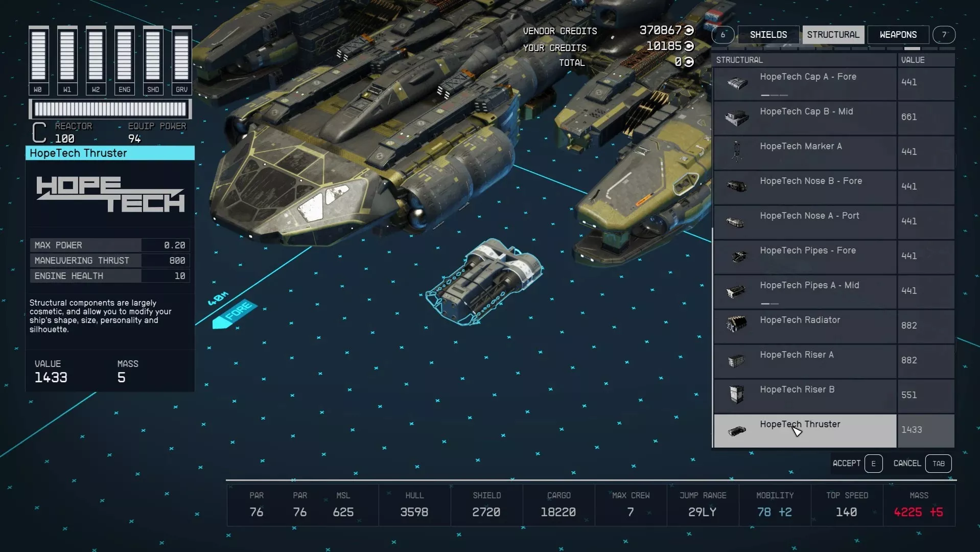Select HopeTech Pipes - Fore row
The width and height of the screenshot is (980, 552).
pyautogui.click(x=834, y=257)
